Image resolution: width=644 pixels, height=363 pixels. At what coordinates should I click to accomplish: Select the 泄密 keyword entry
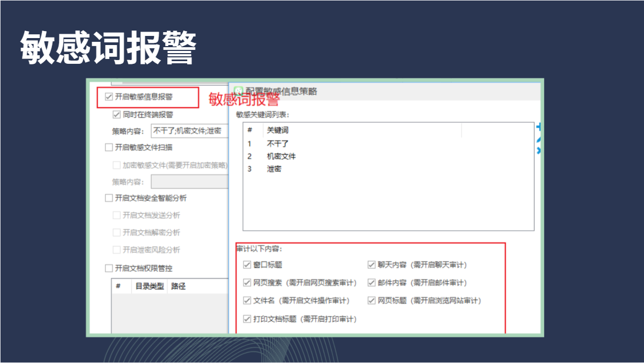pos(274,169)
